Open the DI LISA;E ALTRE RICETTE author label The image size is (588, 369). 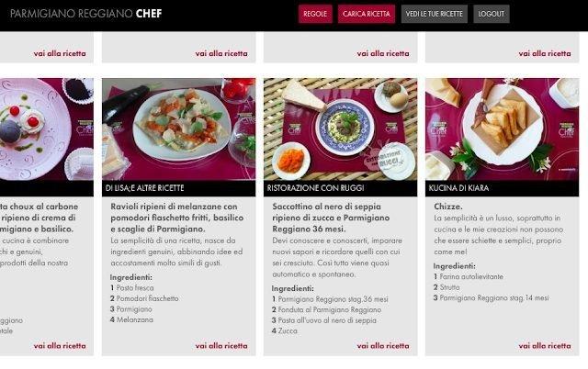[x=145, y=188]
